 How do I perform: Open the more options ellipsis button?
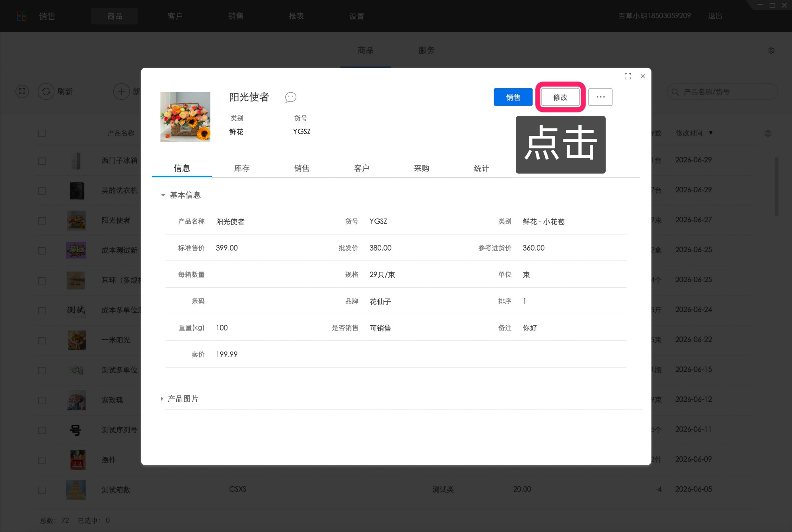(600, 97)
